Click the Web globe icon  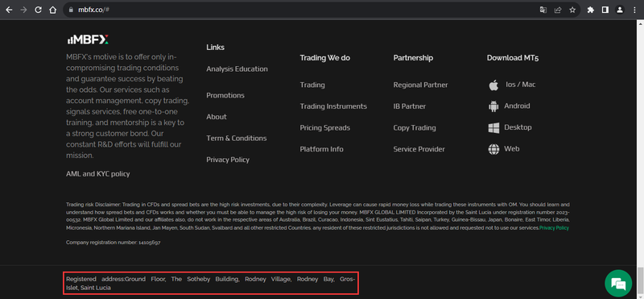click(493, 149)
